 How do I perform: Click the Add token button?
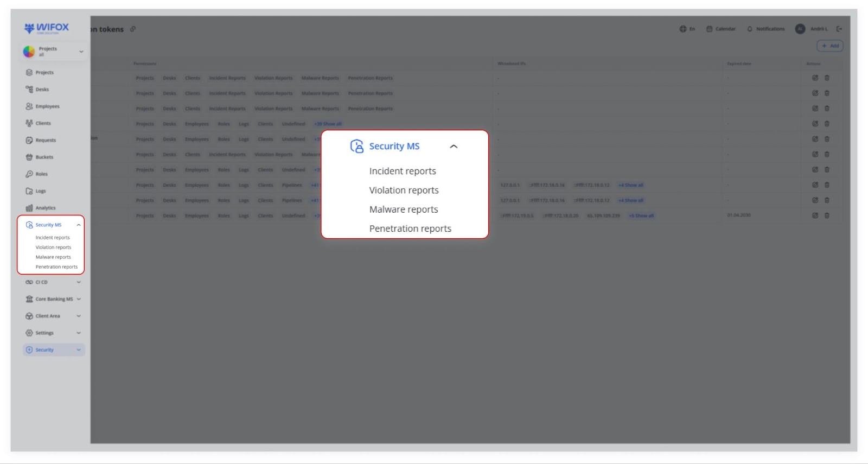click(x=830, y=46)
